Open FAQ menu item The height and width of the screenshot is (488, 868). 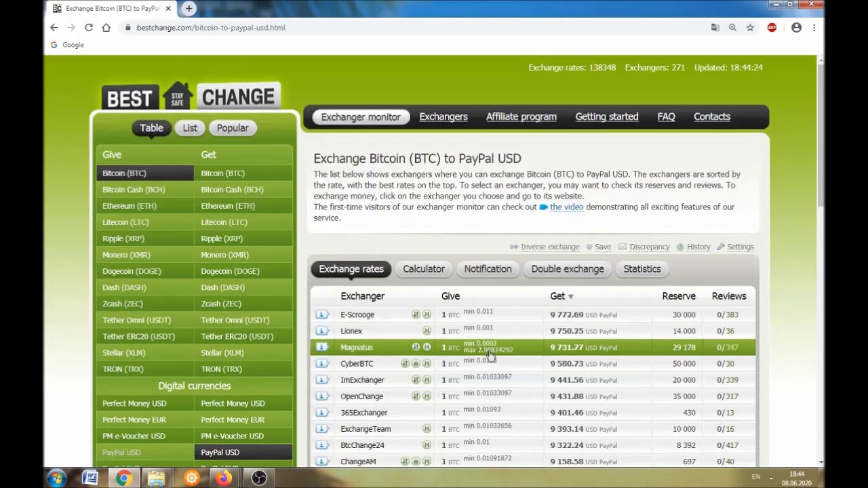(x=666, y=117)
